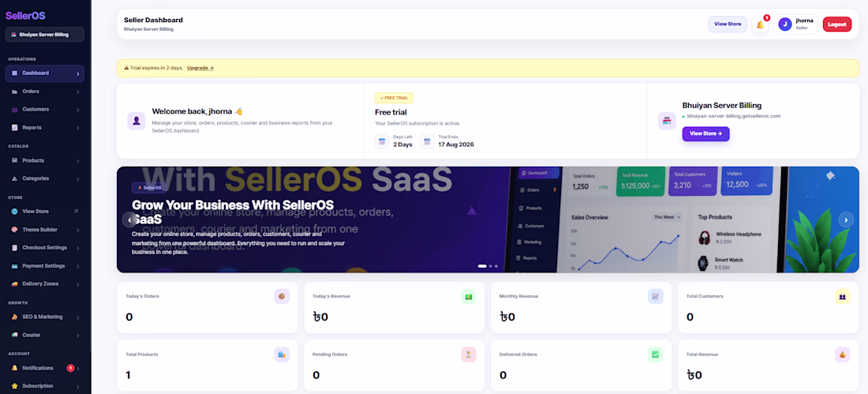Screen dimensions: 868x394
Task: Click the globe icon beside View Store
Action: coord(14,211)
